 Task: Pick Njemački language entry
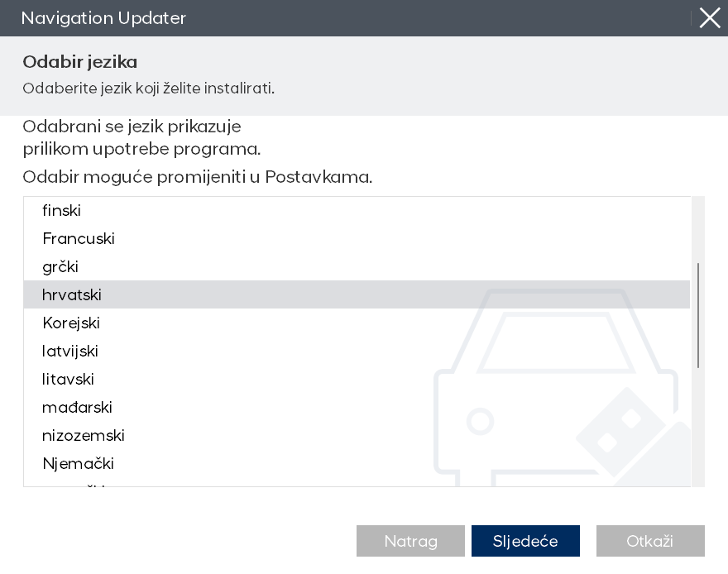(79, 464)
